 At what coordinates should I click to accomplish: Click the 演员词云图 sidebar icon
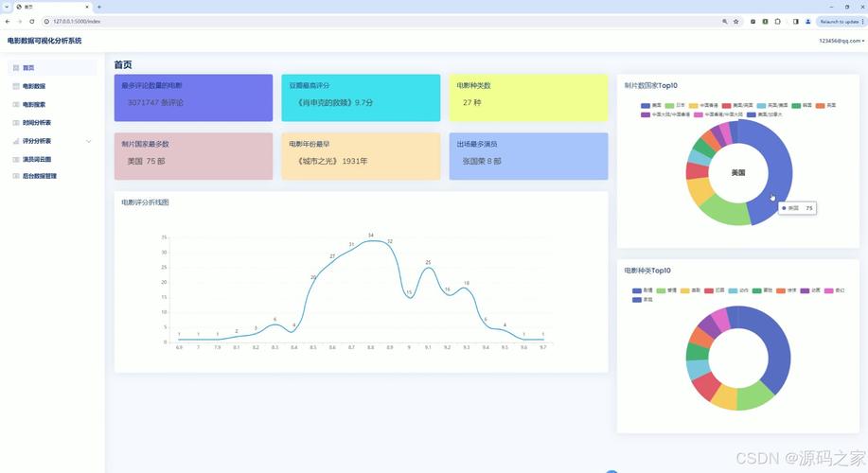[15, 159]
